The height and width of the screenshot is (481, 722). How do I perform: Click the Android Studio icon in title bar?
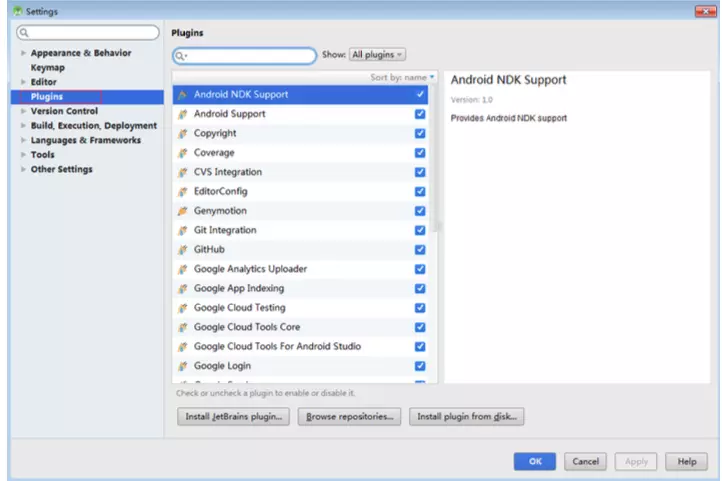click(x=17, y=11)
